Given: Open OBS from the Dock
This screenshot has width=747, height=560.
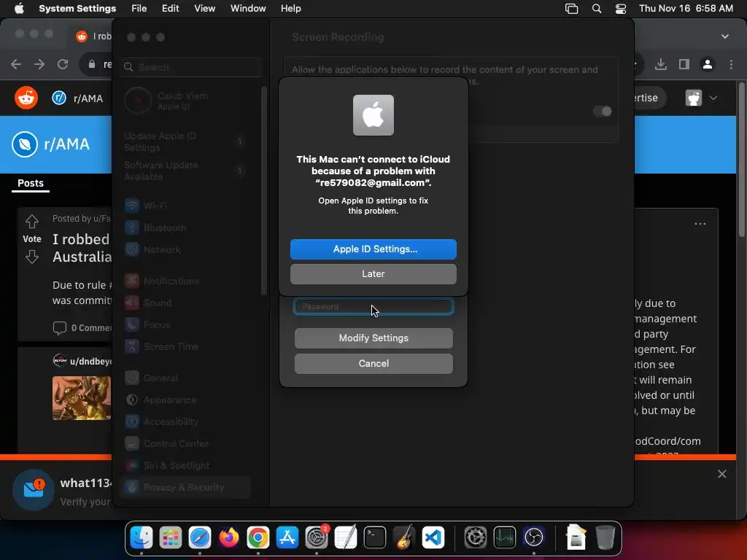Looking at the screenshot, I should coord(533,537).
